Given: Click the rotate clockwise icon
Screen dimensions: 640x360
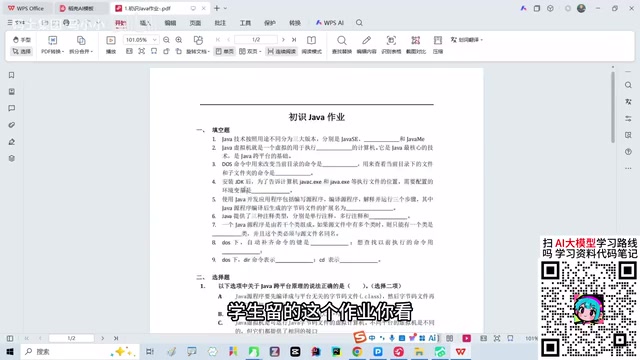Looking at the screenshot, I should (178, 51).
